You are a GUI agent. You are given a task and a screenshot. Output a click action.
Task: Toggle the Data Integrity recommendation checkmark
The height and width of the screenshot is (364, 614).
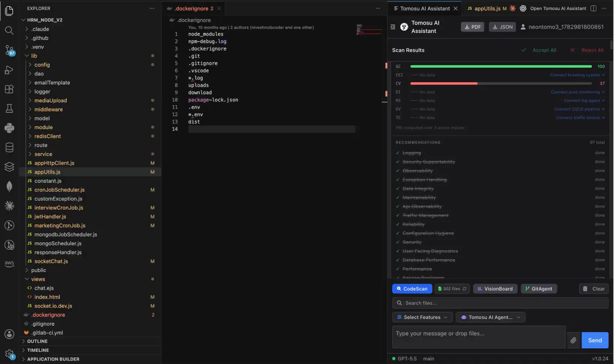click(x=398, y=189)
